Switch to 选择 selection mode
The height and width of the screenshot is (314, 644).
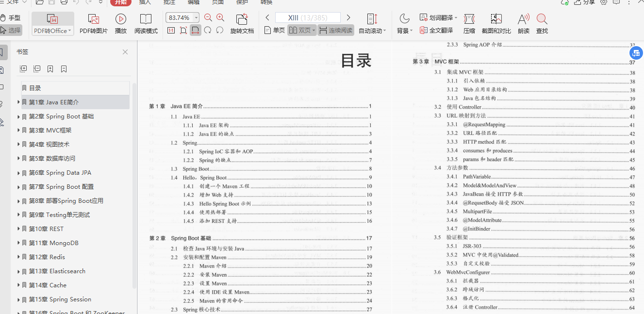point(12,30)
